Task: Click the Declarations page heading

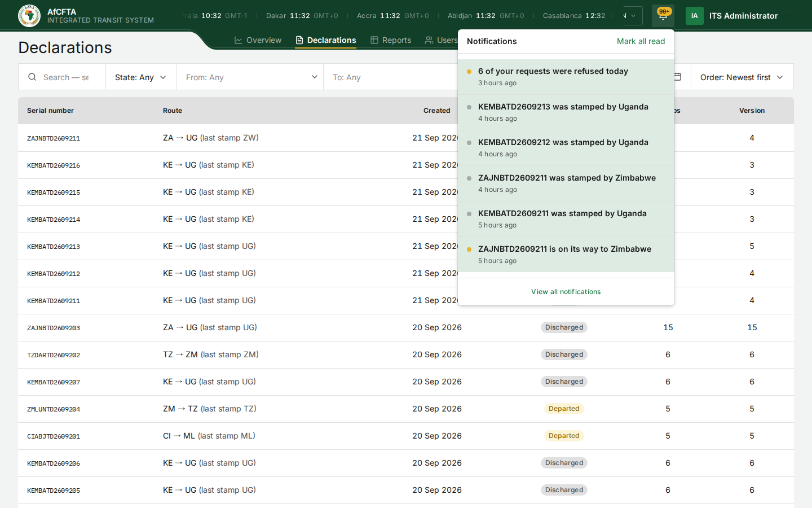Action: point(65,47)
